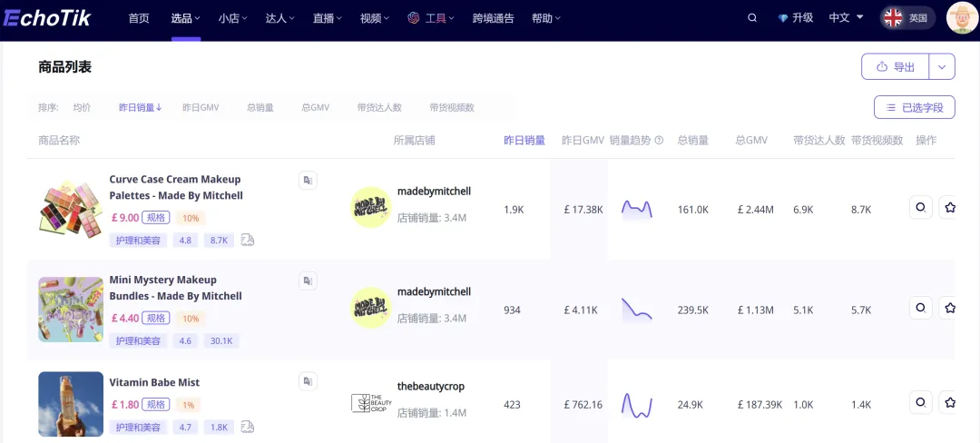The image size is (980, 443).
Task: Click detail search icon for Curve Case row
Action: click(921, 208)
